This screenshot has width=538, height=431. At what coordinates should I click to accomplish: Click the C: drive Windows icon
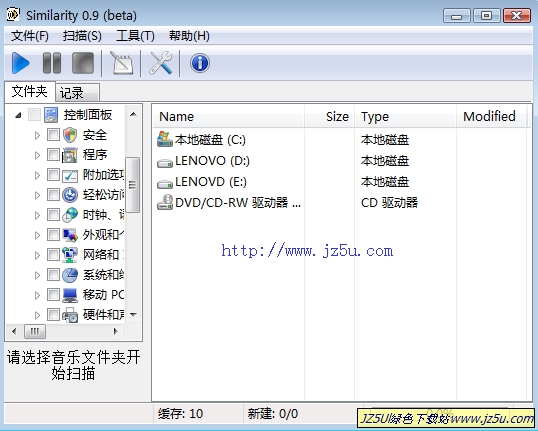coord(165,139)
